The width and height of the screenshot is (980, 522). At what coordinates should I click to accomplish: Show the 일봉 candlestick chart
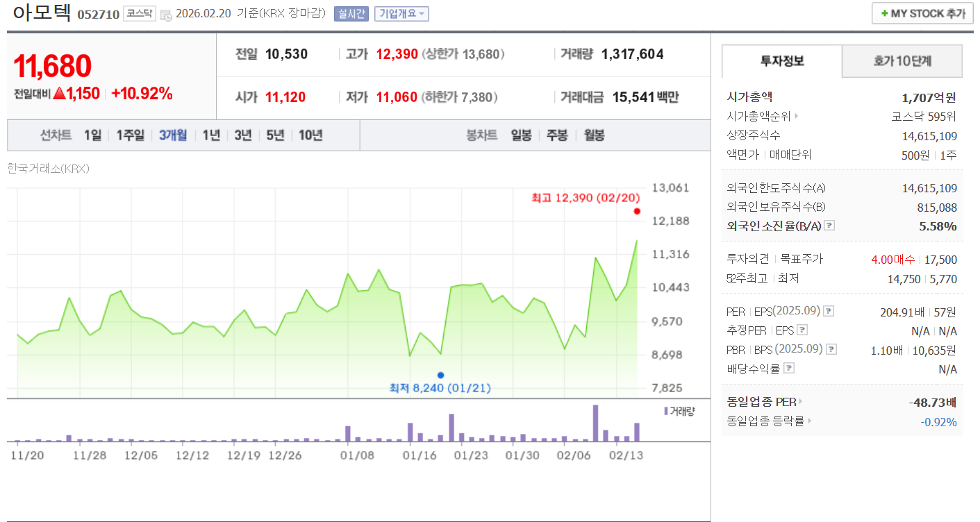[x=521, y=135]
